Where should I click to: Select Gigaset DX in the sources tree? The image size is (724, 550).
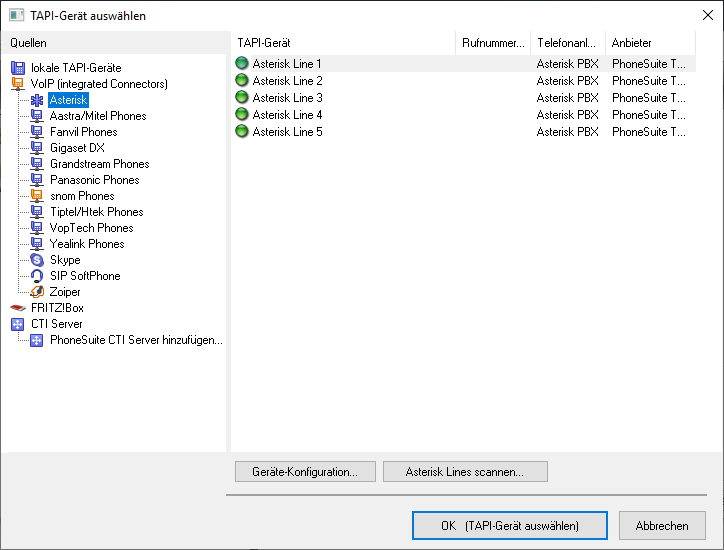click(77, 148)
